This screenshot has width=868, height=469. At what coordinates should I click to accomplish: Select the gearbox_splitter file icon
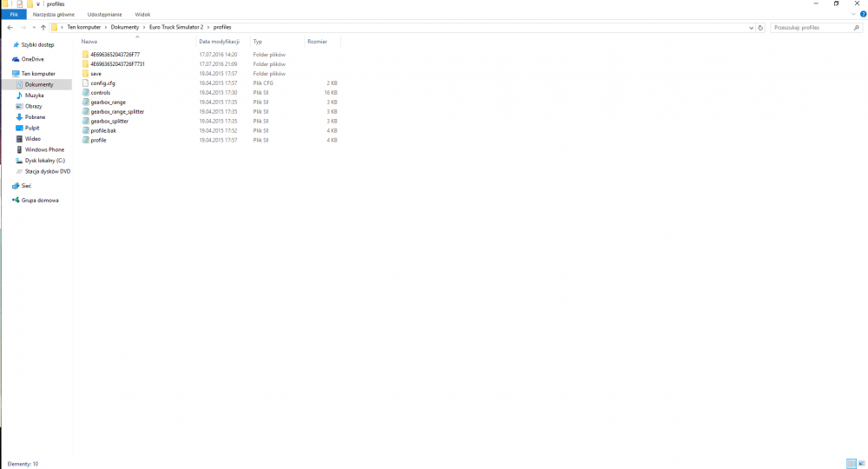(85, 121)
